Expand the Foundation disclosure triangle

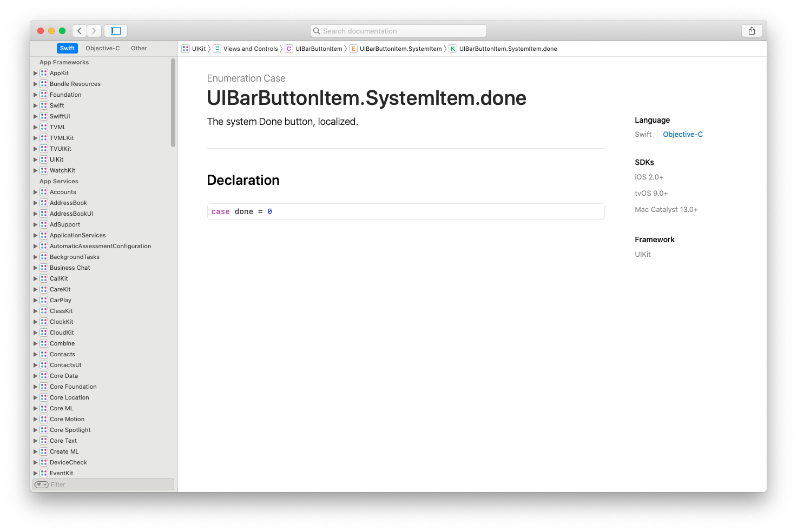coord(36,95)
